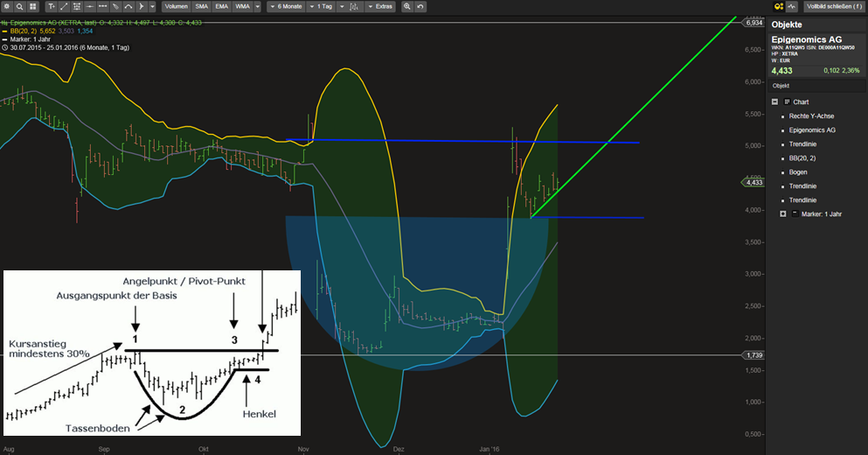Viewport: 868px width, 455px height.
Task: Select Marker: 1 Jahr in object tree
Action: tap(822, 213)
